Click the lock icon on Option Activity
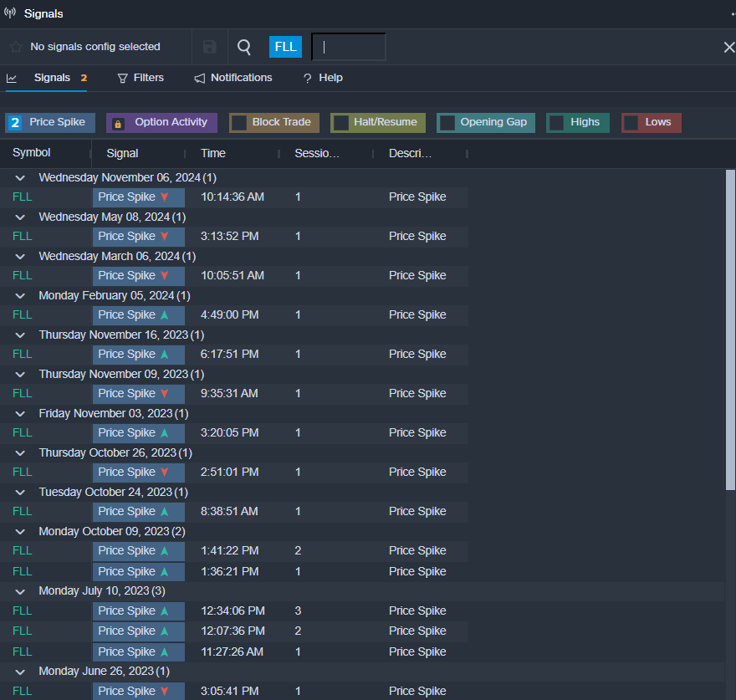 (x=118, y=123)
